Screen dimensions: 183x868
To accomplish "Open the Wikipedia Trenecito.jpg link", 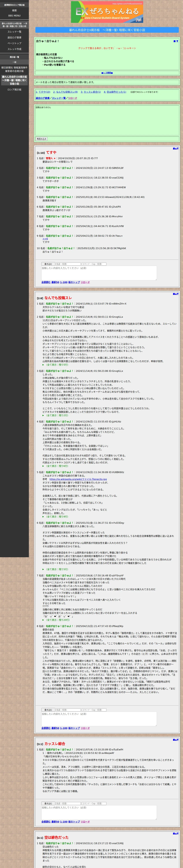I will click(x=78, y=479).
